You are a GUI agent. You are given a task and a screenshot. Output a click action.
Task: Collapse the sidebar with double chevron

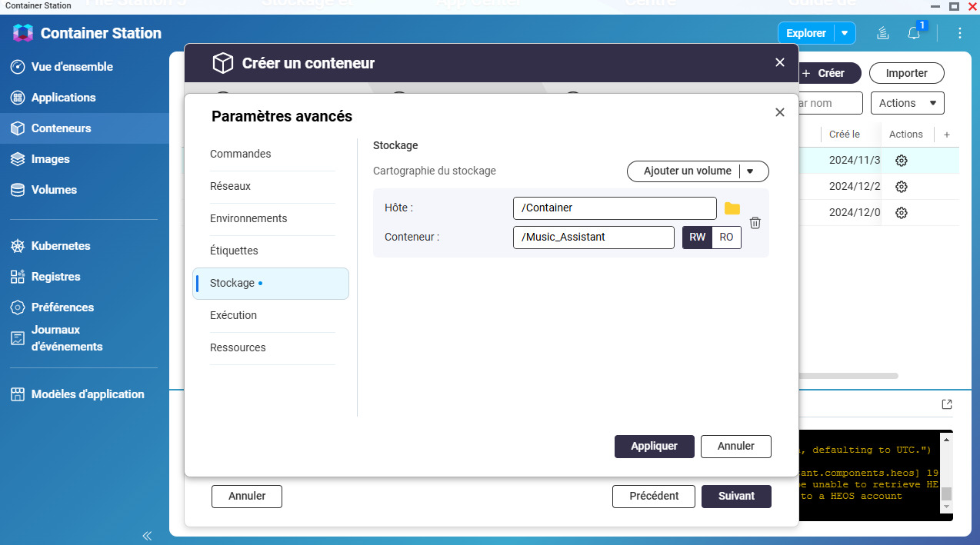[147, 535]
